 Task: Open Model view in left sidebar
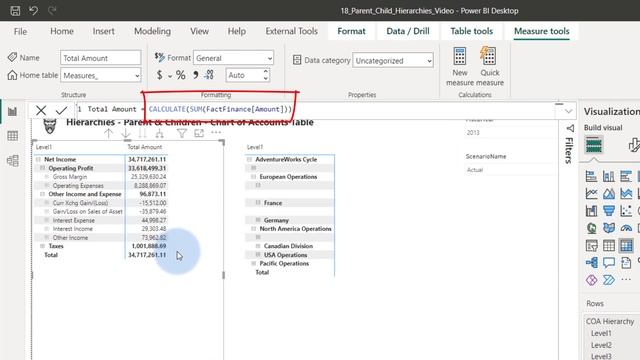pos(13,161)
